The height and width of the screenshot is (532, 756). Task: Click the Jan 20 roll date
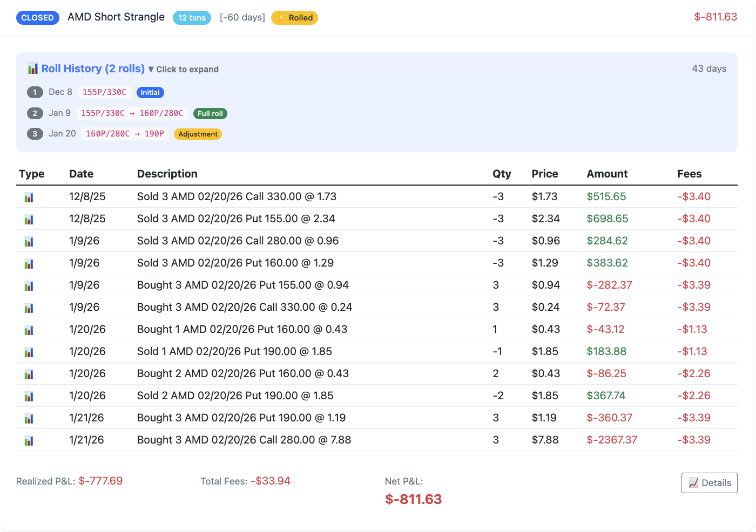62,134
